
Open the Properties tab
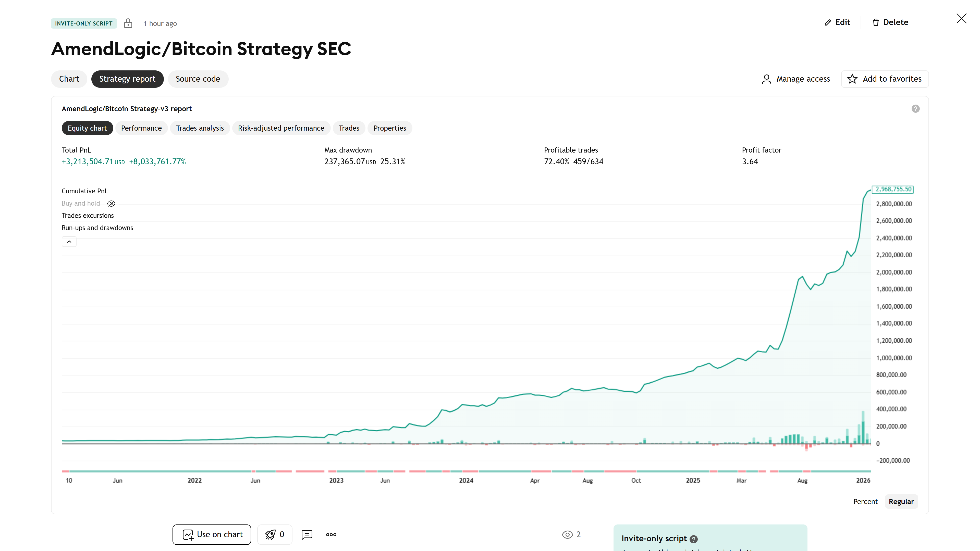pos(389,128)
